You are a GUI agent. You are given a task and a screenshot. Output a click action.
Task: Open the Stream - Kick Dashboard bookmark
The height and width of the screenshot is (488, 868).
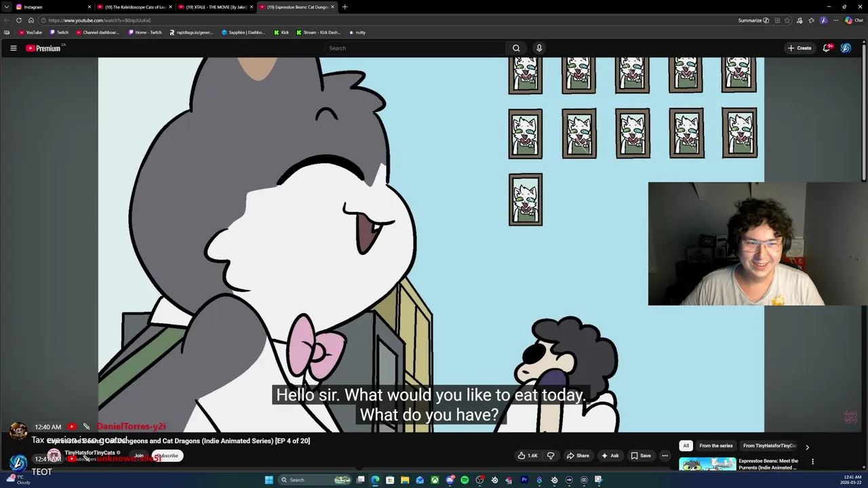click(x=319, y=32)
